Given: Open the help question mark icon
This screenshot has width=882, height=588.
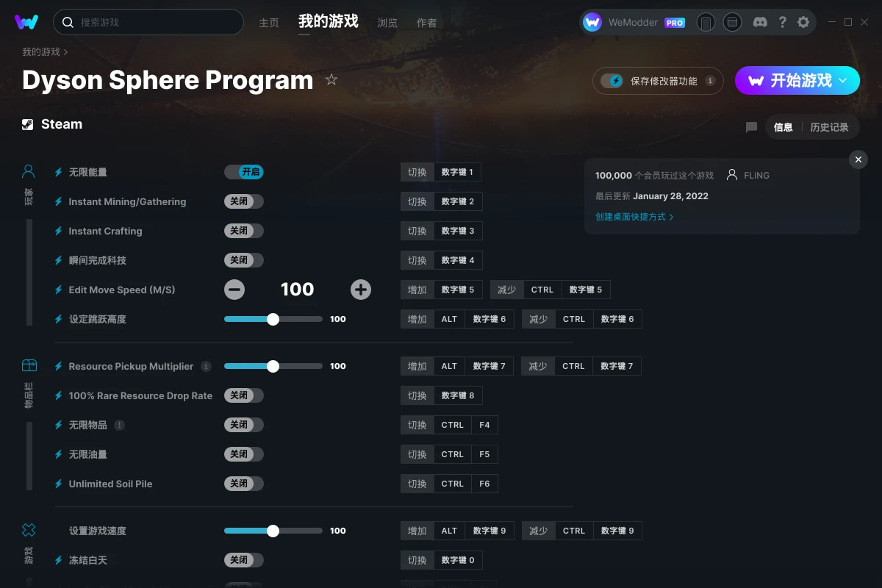Looking at the screenshot, I should pos(782,22).
